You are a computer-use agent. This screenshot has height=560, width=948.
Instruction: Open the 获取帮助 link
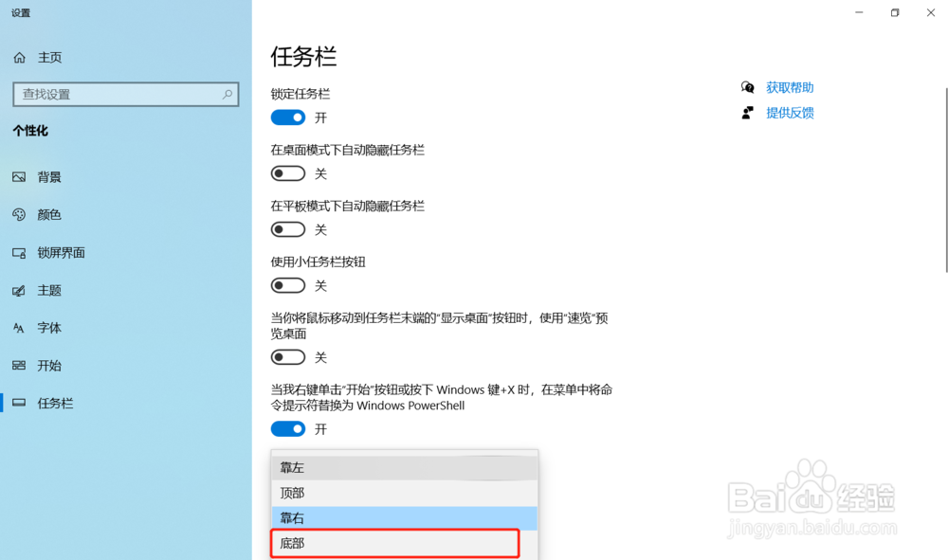(x=790, y=87)
